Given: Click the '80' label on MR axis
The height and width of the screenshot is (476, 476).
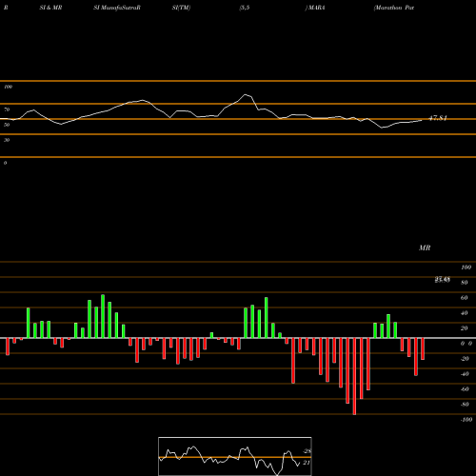Looking at the screenshot, I should 465,283.
